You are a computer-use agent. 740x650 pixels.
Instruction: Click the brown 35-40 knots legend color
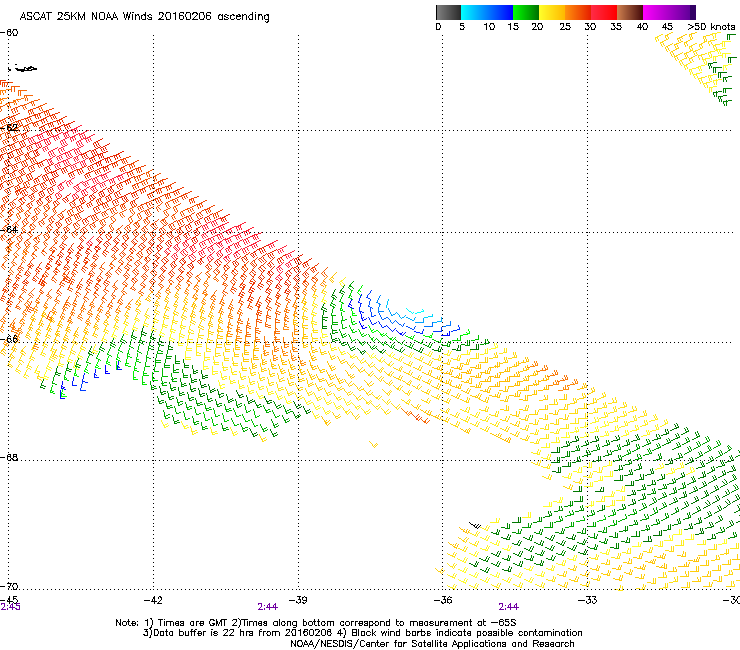pyautogui.click(x=630, y=12)
